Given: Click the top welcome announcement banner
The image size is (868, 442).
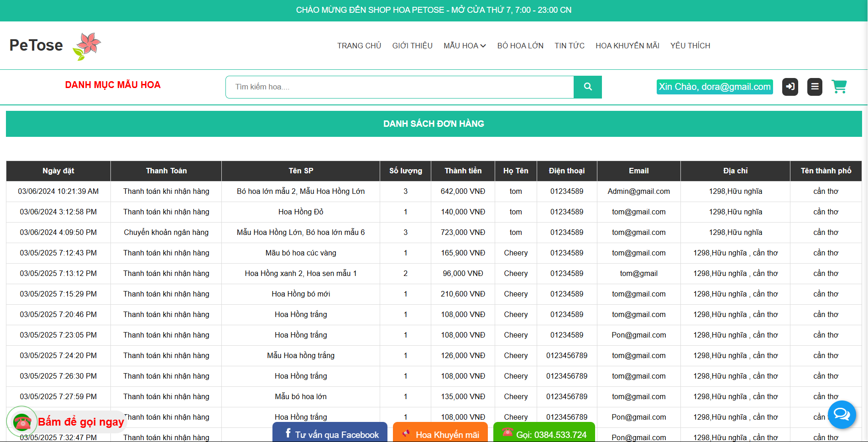Looking at the screenshot, I should click(x=434, y=10).
